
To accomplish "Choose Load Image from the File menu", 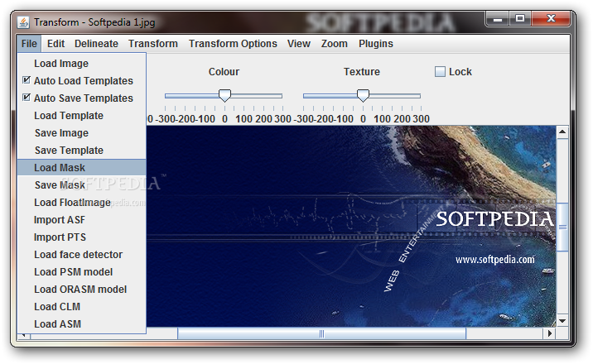I will (x=82, y=64).
